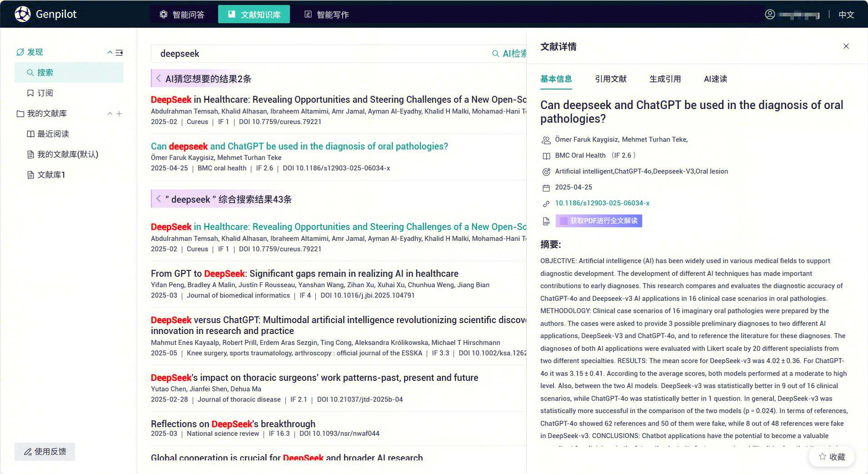Collapse the AI猜您想要的结果2条 section
The image size is (868, 474).
pos(159,79)
